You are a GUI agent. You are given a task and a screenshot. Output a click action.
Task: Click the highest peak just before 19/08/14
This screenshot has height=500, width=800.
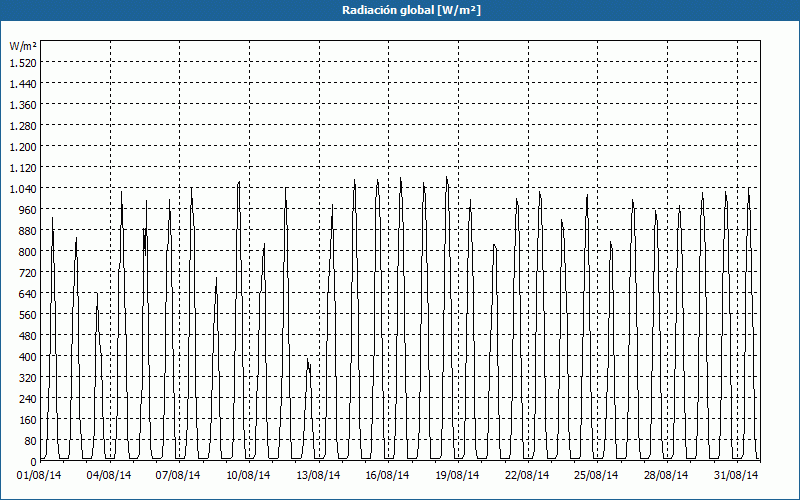coord(447,179)
